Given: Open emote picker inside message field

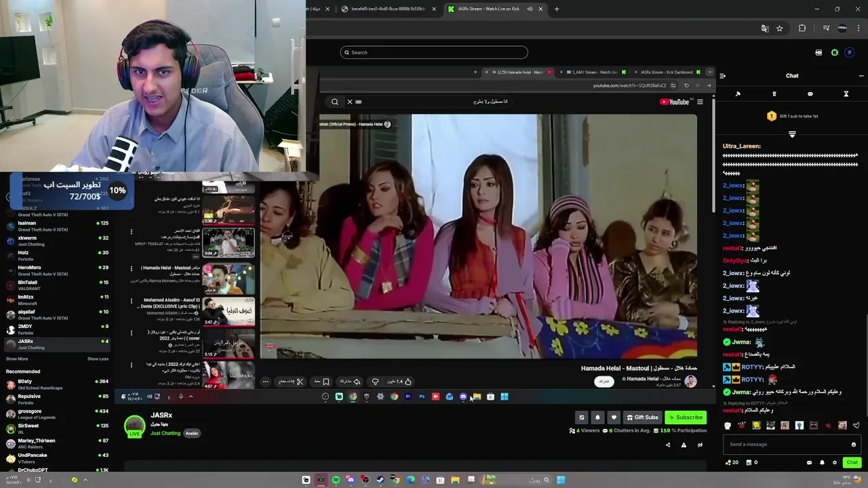Looking at the screenshot, I should point(853,445).
